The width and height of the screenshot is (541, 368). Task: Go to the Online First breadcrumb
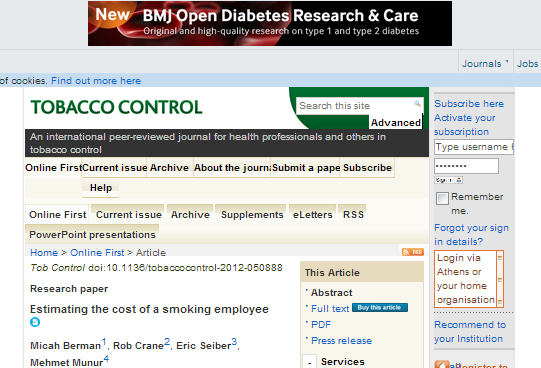97,253
